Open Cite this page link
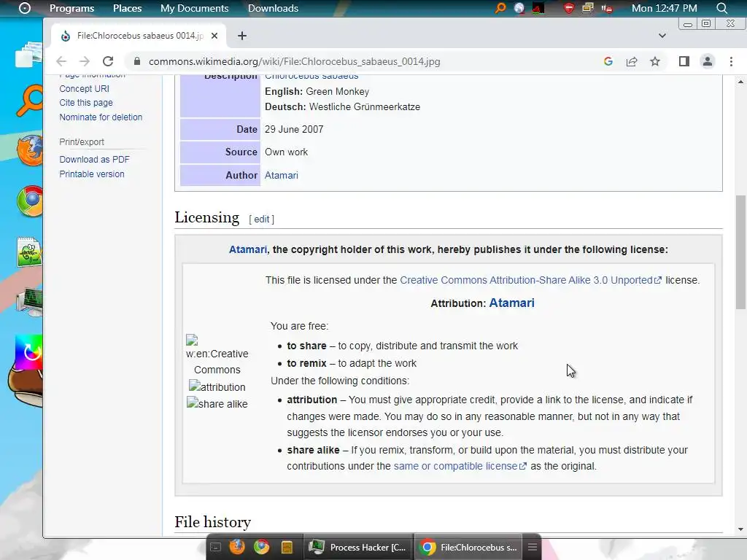 pos(86,102)
